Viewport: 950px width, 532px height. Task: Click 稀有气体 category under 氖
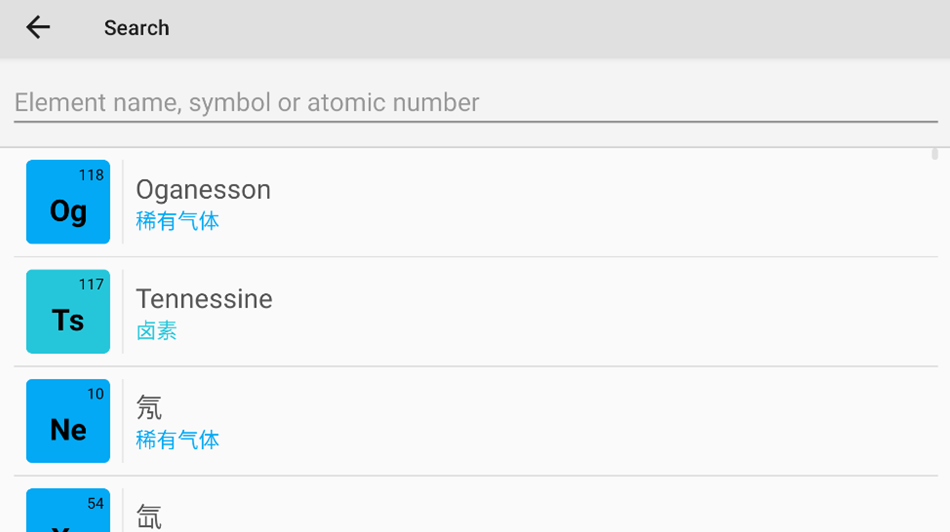(x=177, y=440)
